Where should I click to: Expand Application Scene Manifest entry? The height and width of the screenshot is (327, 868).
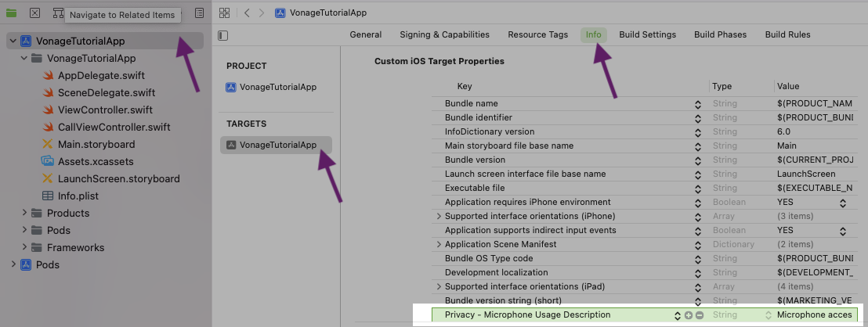[439, 245]
